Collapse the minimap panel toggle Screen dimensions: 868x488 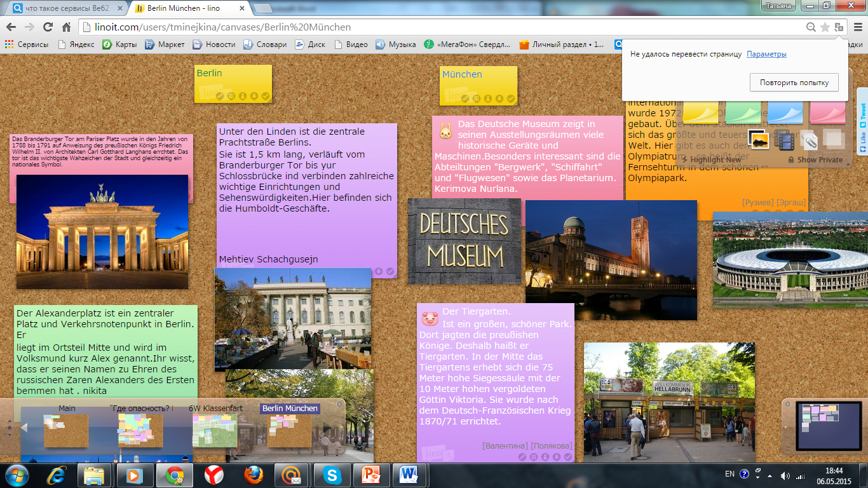787,404
